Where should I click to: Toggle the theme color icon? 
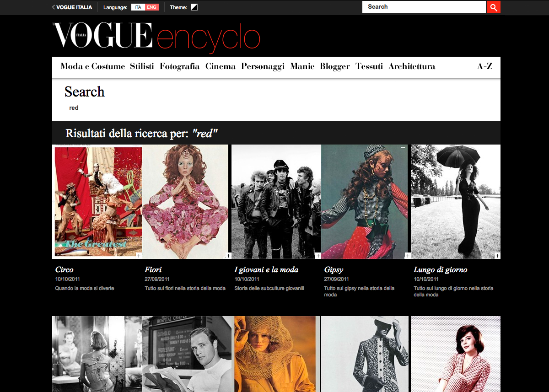coord(194,7)
